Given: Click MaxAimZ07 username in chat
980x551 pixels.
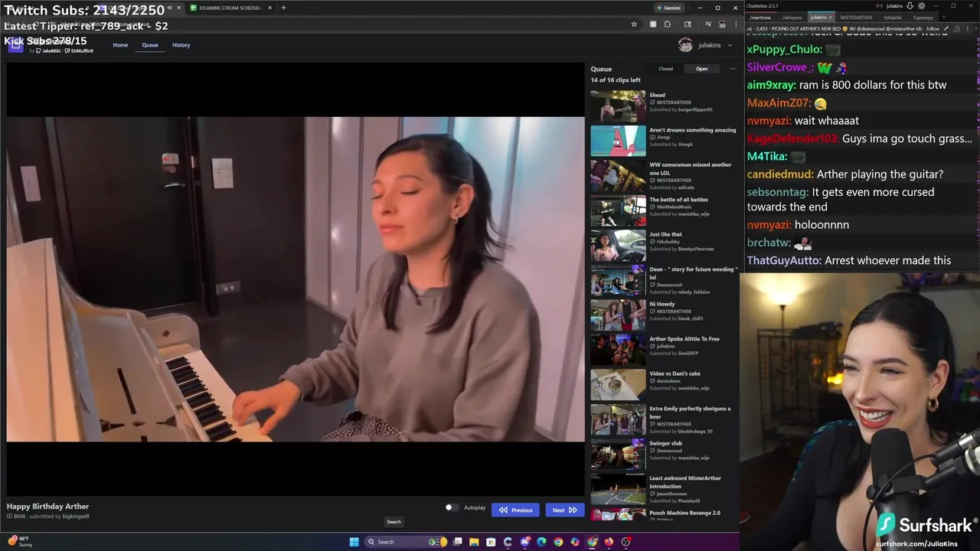Looking at the screenshot, I should coord(779,103).
